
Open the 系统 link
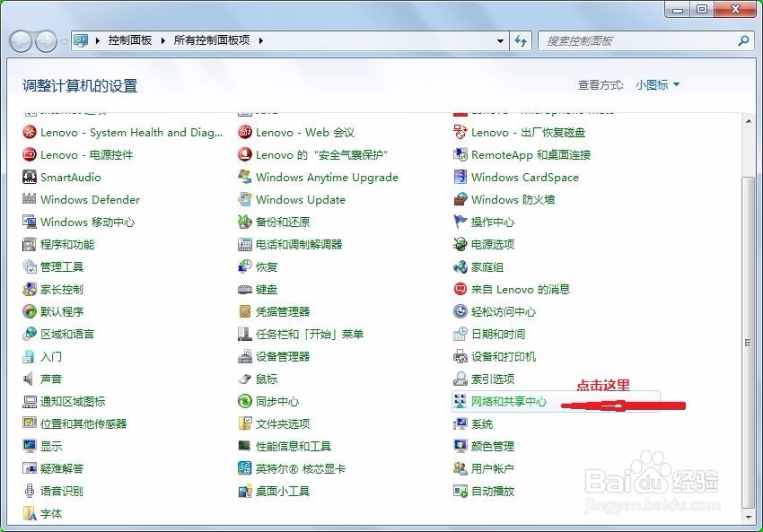click(482, 423)
